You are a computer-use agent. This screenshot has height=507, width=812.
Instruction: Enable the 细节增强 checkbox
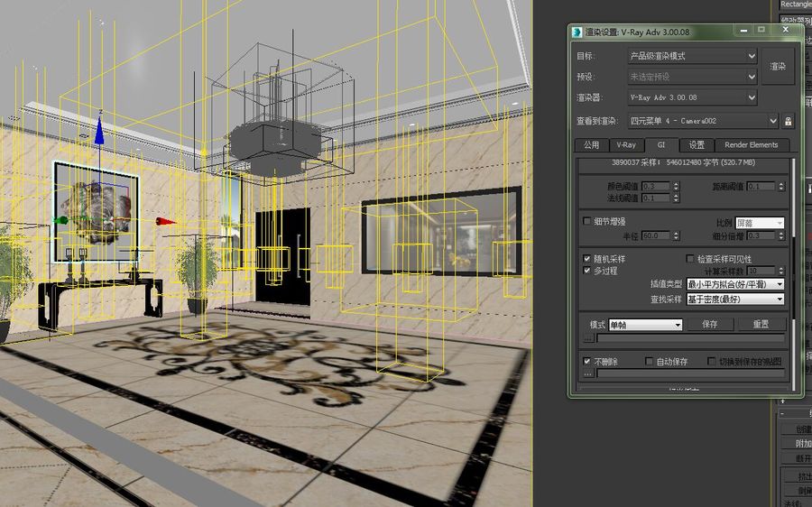[586, 221]
